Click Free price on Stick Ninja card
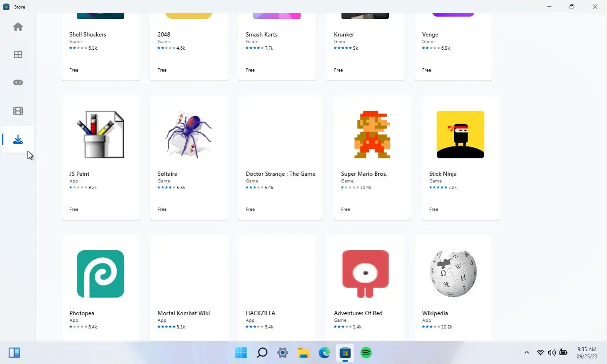 tap(433, 209)
